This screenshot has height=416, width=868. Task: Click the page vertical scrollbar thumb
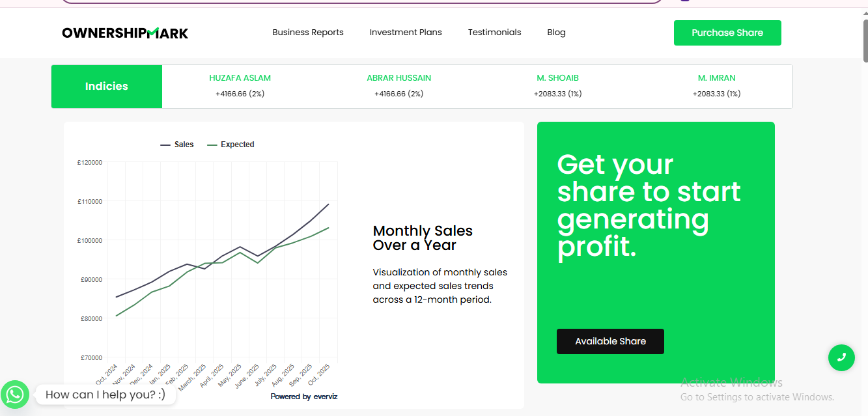click(x=865, y=40)
